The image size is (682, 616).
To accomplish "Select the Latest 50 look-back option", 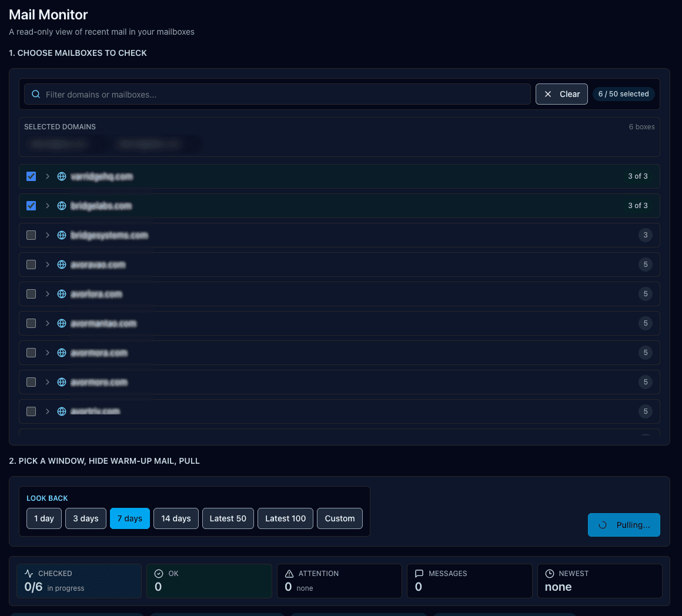I will tap(228, 518).
